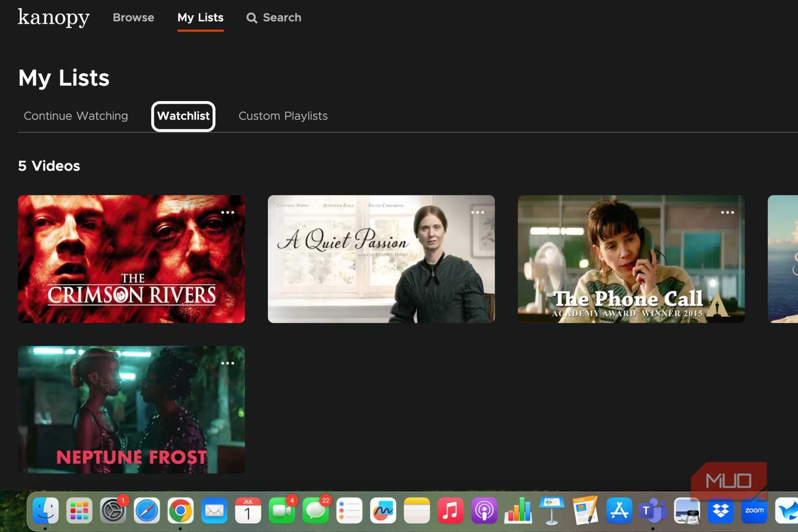Click the Kanopy logo
The width and height of the screenshot is (798, 532).
click(x=54, y=18)
